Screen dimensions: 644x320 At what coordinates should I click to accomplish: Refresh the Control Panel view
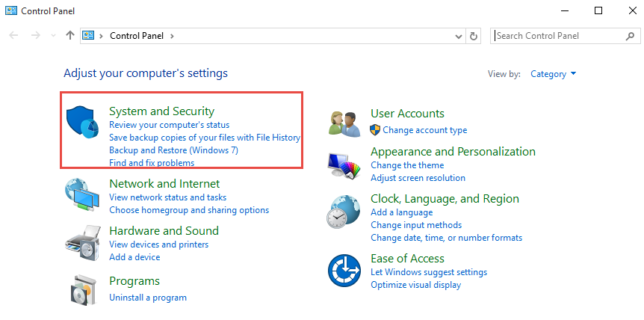point(473,36)
